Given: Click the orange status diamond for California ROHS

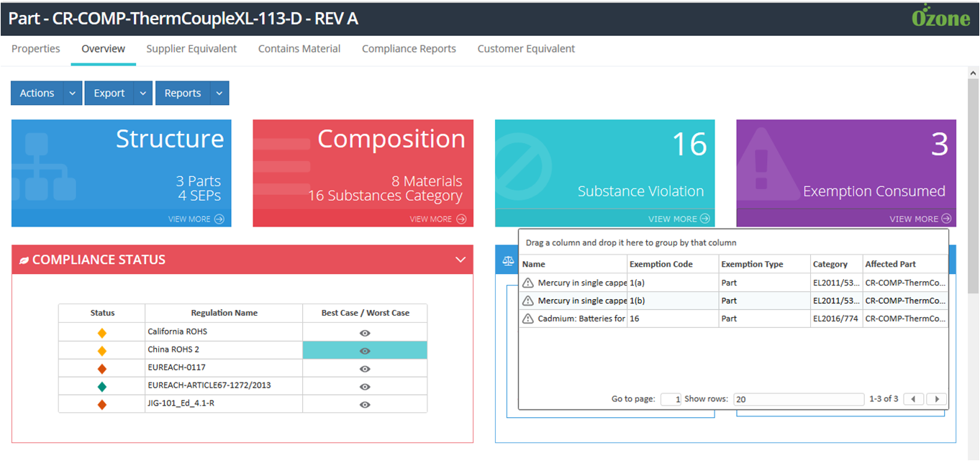Looking at the screenshot, I should pos(102,332).
